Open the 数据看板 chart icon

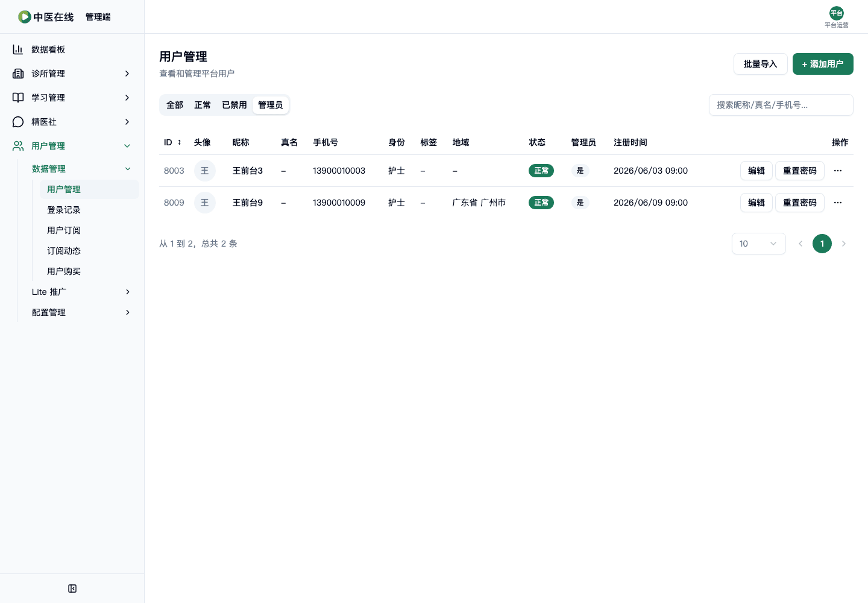[x=18, y=49]
